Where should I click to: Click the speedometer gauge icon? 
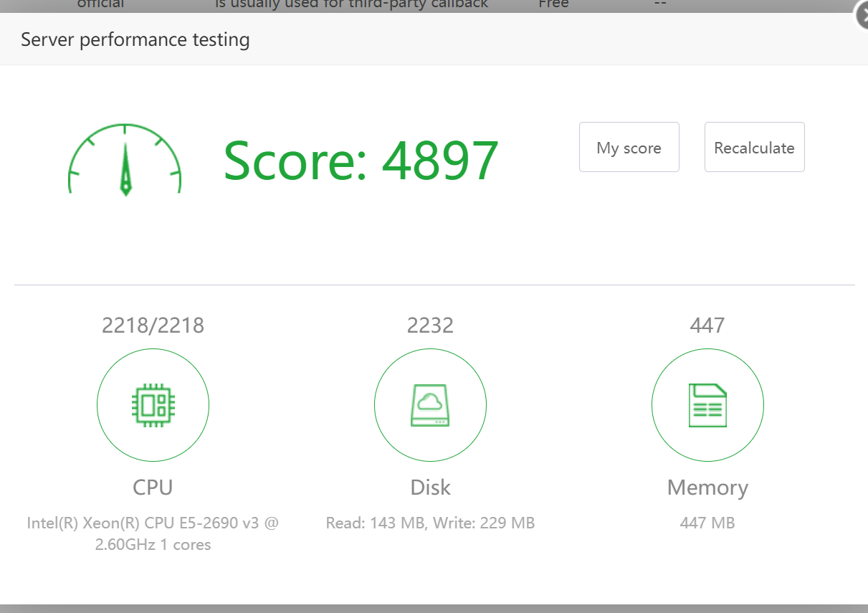[125, 160]
